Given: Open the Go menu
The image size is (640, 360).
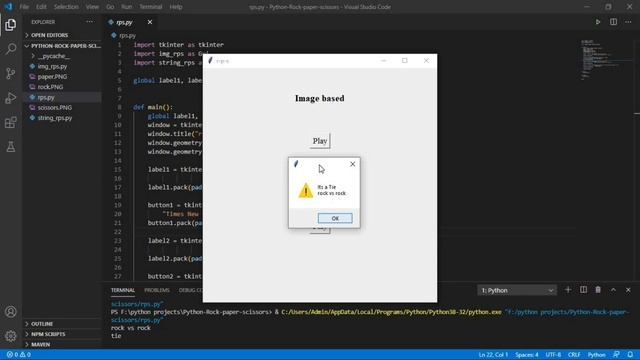Looking at the screenshot, I should [x=110, y=7].
